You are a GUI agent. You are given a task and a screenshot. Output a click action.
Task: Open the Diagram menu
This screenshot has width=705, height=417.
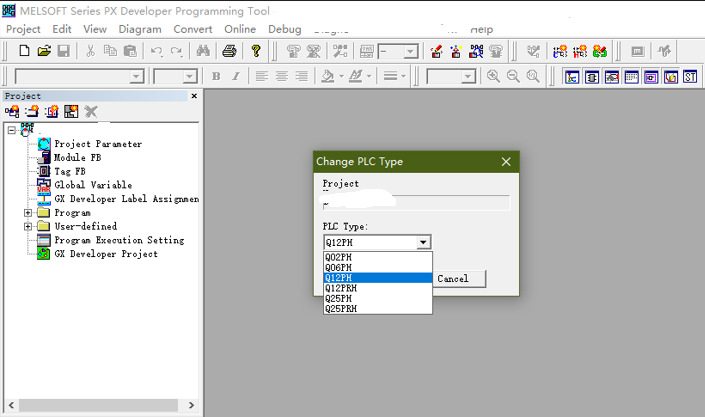tap(140, 30)
